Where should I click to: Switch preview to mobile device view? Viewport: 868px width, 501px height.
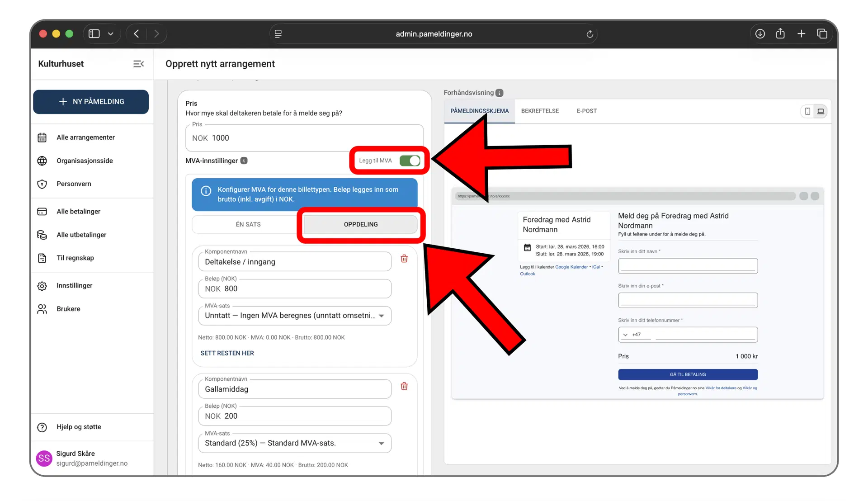point(807,111)
